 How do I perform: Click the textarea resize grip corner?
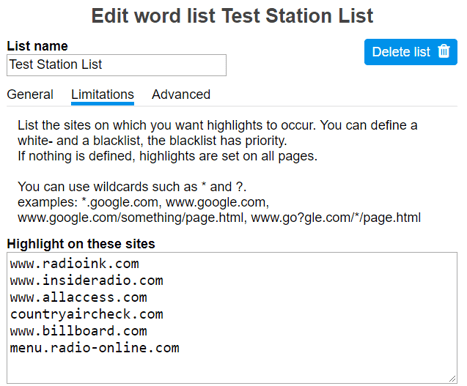coord(452,378)
